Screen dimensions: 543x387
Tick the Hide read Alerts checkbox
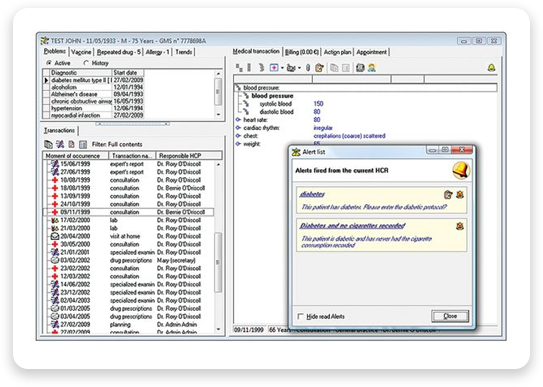300,316
